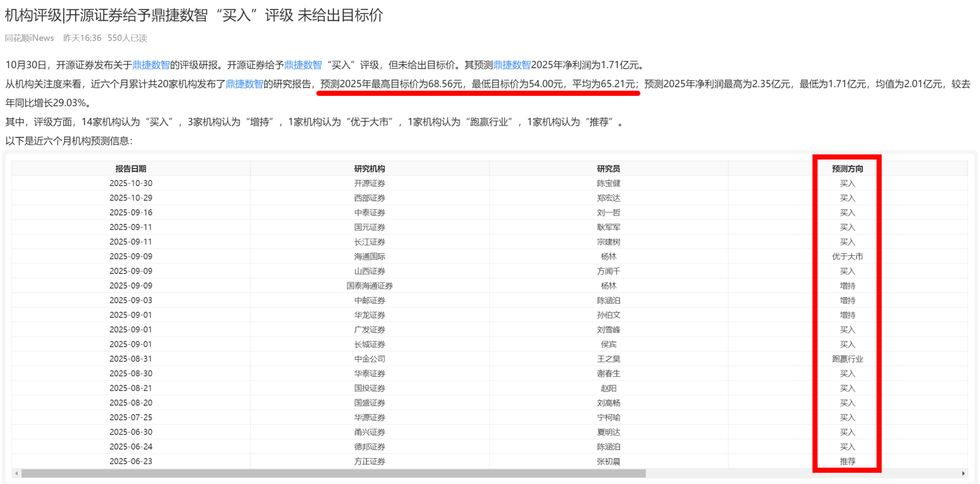Open 鼎捷数智 link after 20家机构发布了
This screenshot has width=980, height=484.
[x=245, y=84]
